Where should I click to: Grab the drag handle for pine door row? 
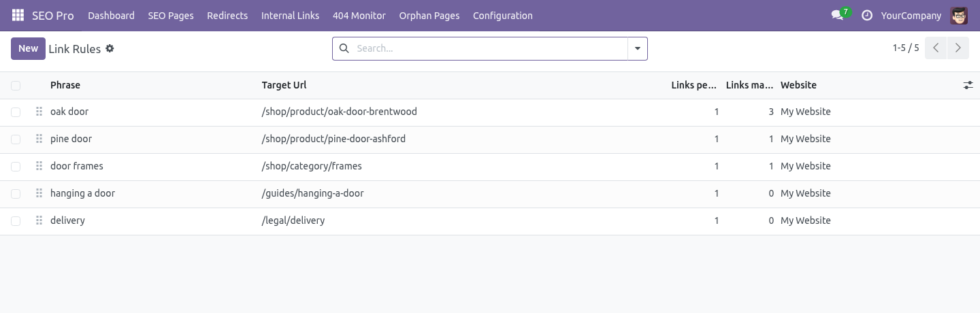pyautogui.click(x=39, y=139)
